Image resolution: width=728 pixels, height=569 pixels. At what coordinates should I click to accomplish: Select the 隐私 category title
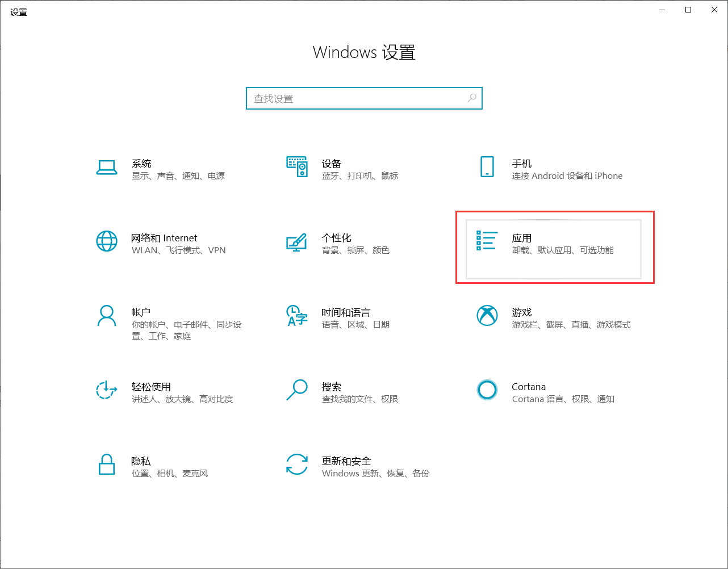(141, 461)
